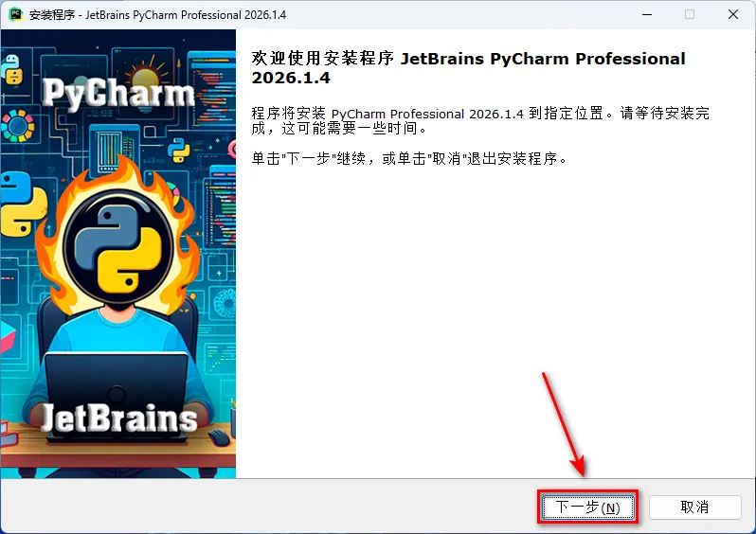Click the PyCharm icon in the title bar
This screenshot has width=756, height=534.
[16, 14]
